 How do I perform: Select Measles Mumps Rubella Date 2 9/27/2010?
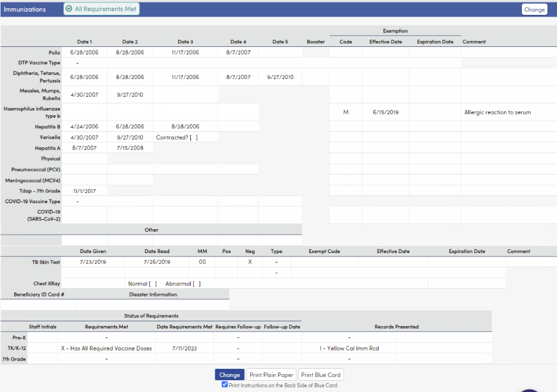(130, 95)
